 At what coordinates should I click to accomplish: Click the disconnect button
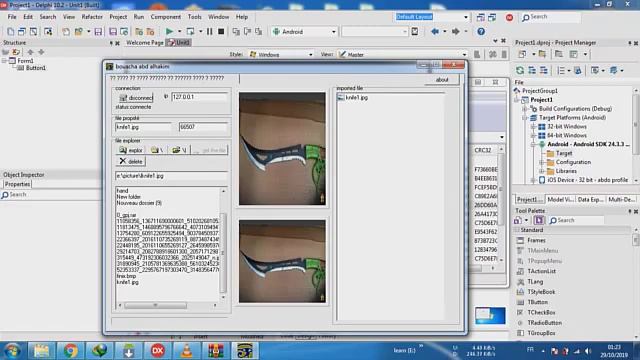[x=135, y=98]
